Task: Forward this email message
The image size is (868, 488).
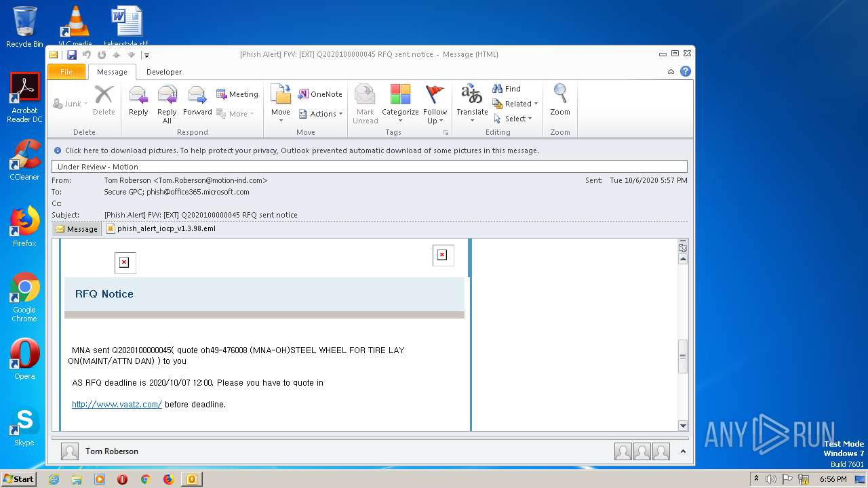Action: (x=197, y=102)
